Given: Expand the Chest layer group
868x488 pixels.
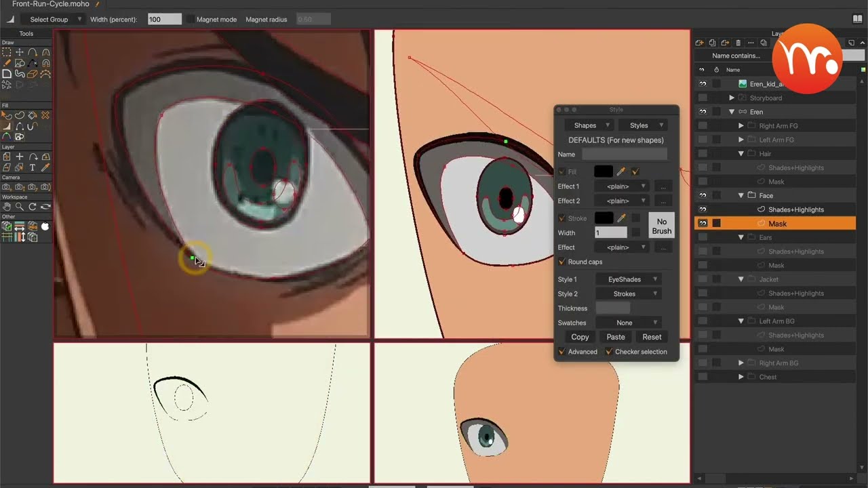Looking at the screenshot, I should (741, 377).
